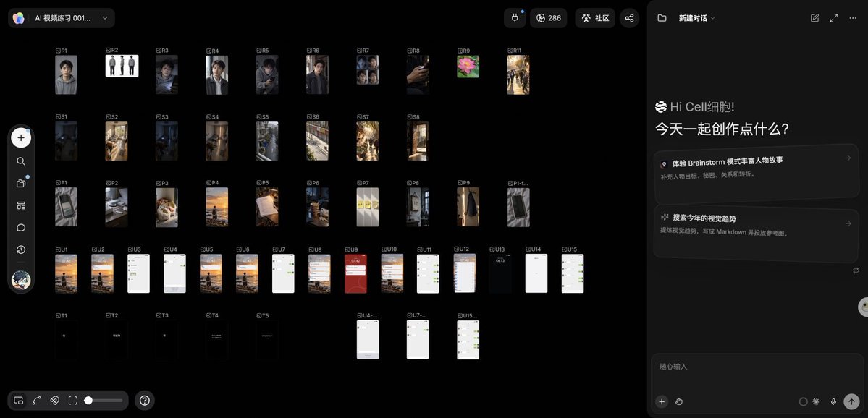Select the U9 red screen thumbnail
868x418 pixels.
point(355,273)
